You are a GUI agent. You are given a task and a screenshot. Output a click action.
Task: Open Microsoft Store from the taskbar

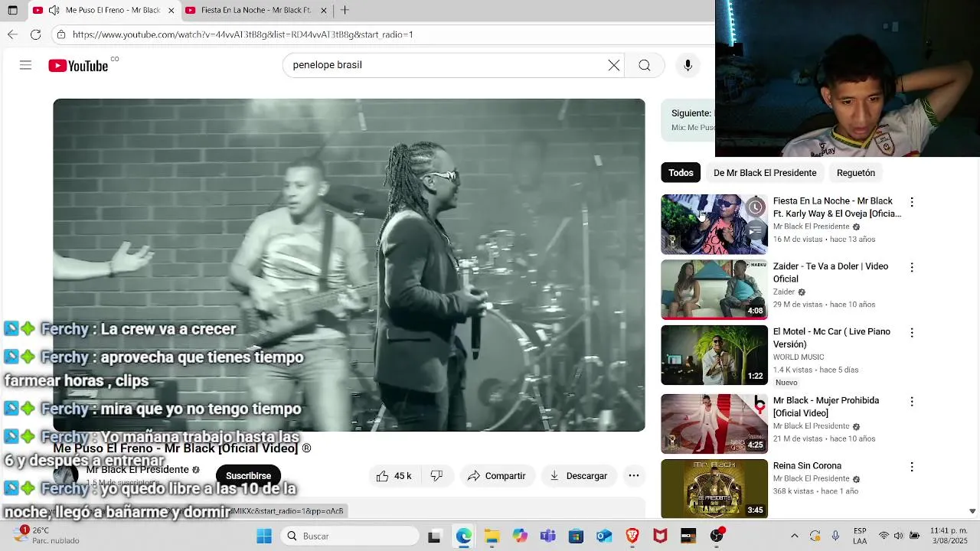click(576, 536)
